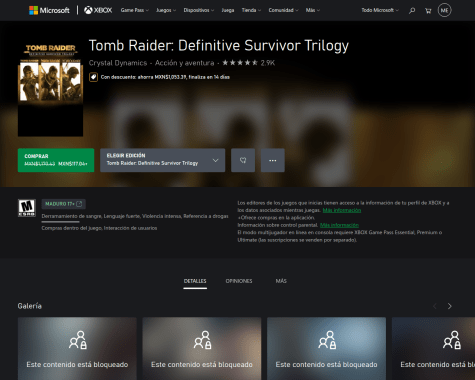Open the ME account avatar

click(x=444, y=10)
